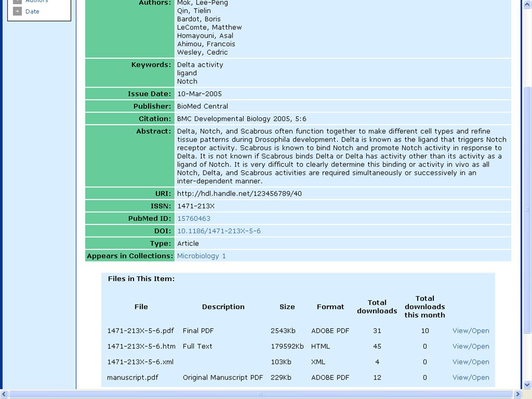
Task: Click author name LeComte, Matthew
Action: (x=209, y=28)
